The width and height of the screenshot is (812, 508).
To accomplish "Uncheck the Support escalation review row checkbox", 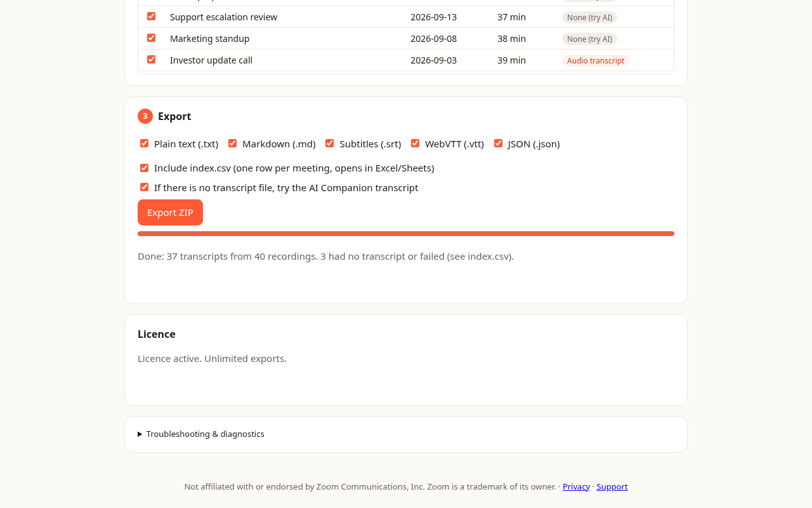I will pos(151,17).
